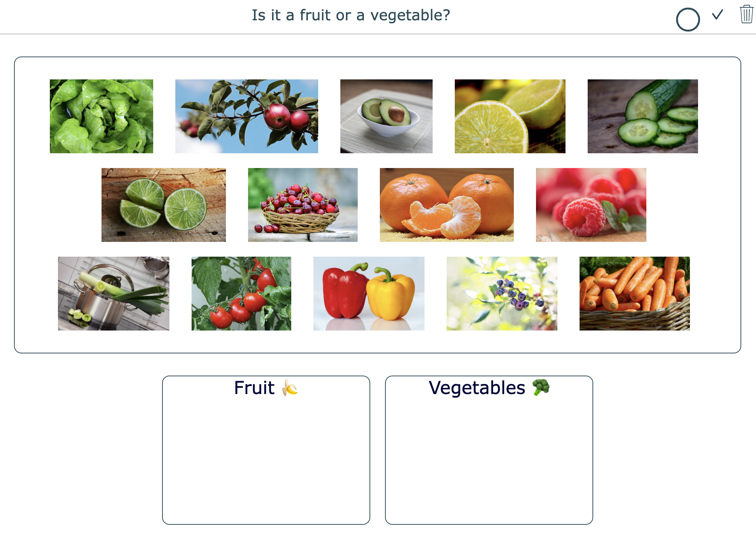Select the sliced cucumber picture

pyautogui.click(x=643, y=116)
